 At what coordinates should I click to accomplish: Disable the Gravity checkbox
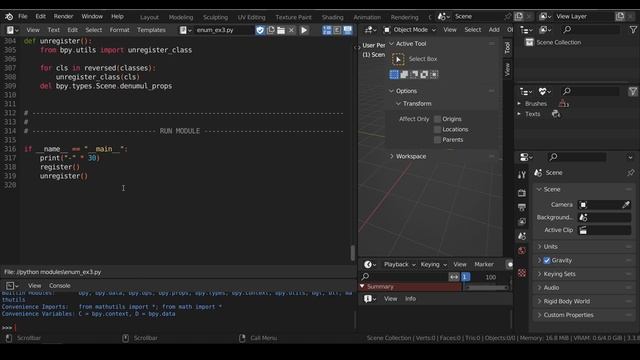coord(547,260)
